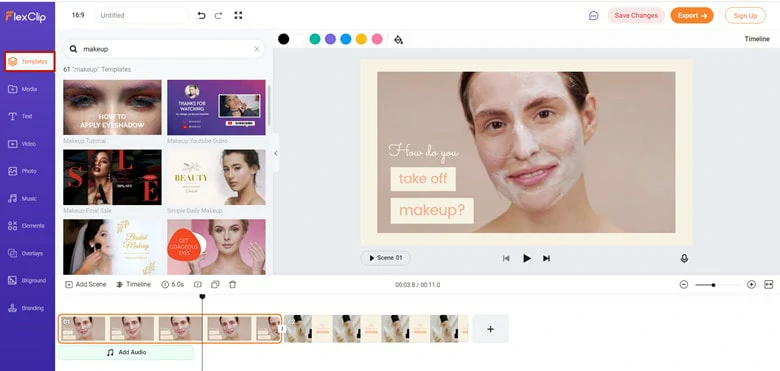Click the redo arrow icon
The height and width of the screenshot is (371, 780).
218,15
